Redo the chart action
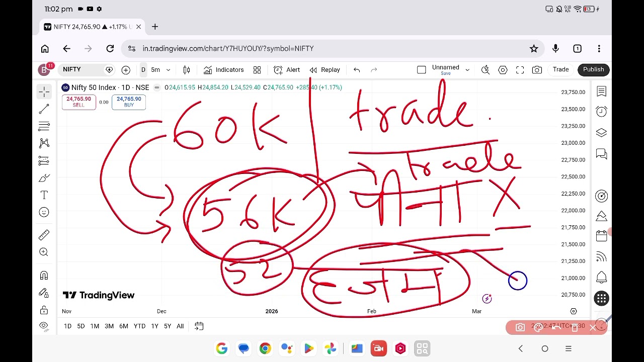 click(x=374, y=70)
